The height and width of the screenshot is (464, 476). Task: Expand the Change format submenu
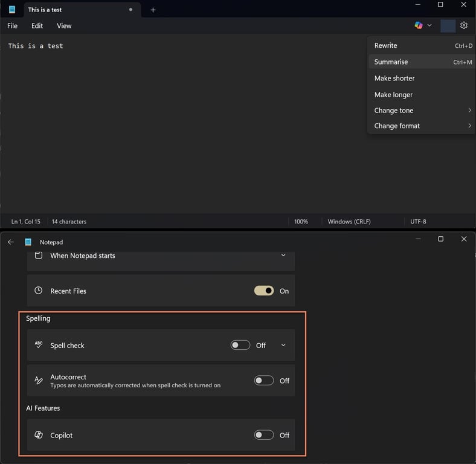[422, 126]
